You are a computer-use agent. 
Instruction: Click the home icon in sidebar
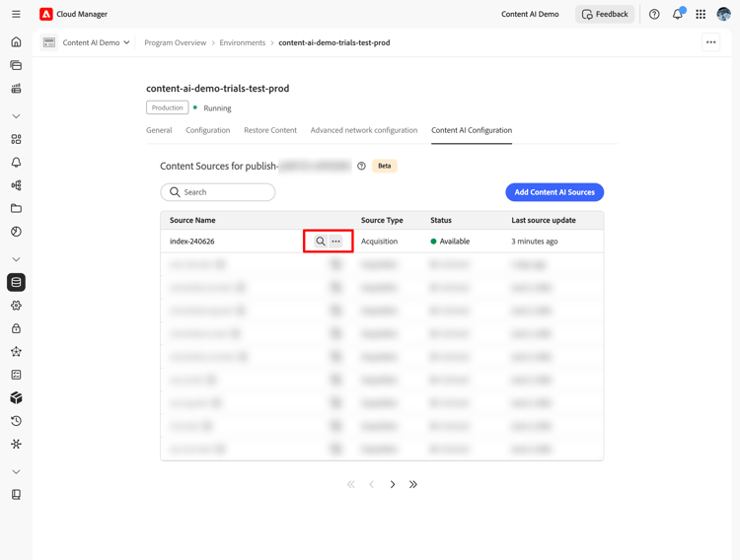(x=16, y=42)
